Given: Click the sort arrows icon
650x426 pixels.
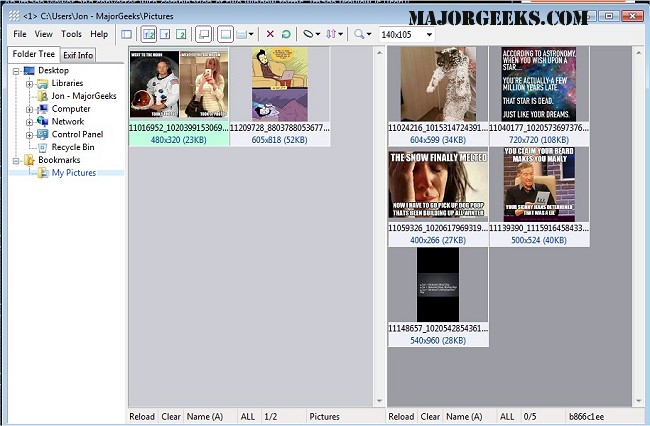Looking at the screenshot, I should tap(331, 34).
